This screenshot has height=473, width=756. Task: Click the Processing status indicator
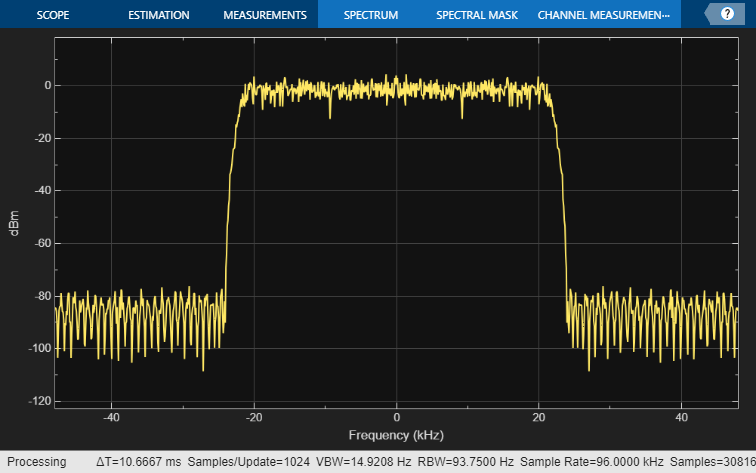coord(37,462)
